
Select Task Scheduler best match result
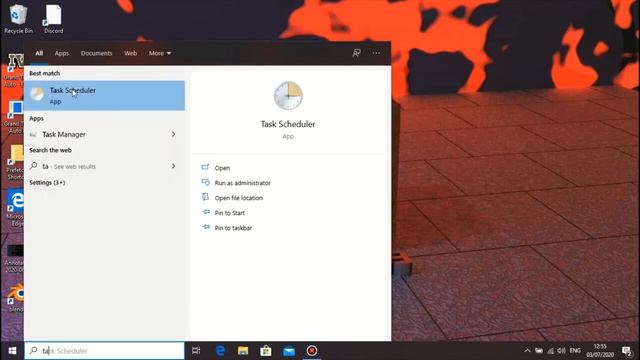(104, 96)
